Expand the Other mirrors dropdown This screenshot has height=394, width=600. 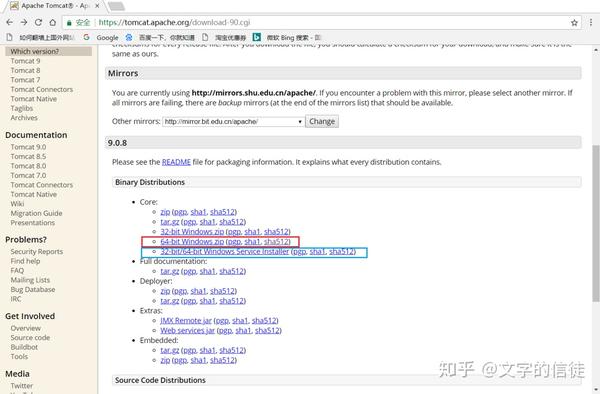coord(233,122)
